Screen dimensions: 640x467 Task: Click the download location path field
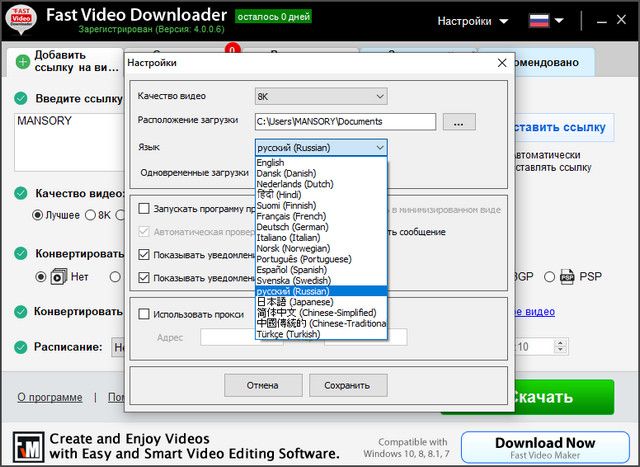tap(345, 122)
